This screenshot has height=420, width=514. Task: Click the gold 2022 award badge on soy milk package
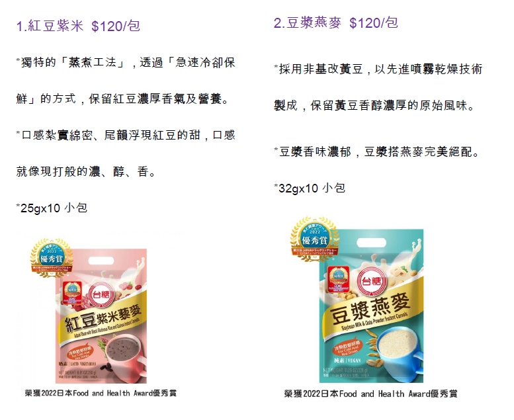point(314,239)
